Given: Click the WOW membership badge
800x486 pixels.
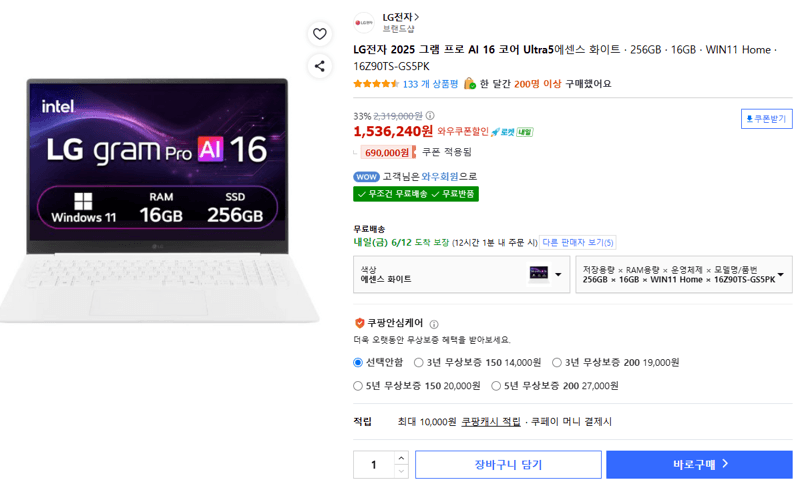Looking at the screenshot, I should click(x=366, y=177).
